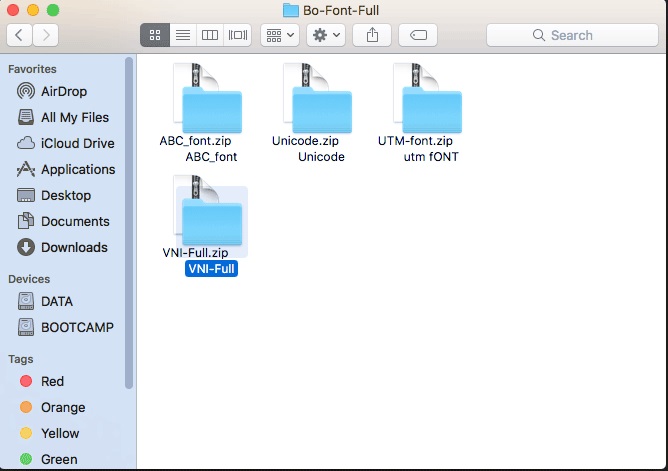Switch to icon view in toolbar
The height and width of the screenshot is (471, 668).
coord(155,35)
